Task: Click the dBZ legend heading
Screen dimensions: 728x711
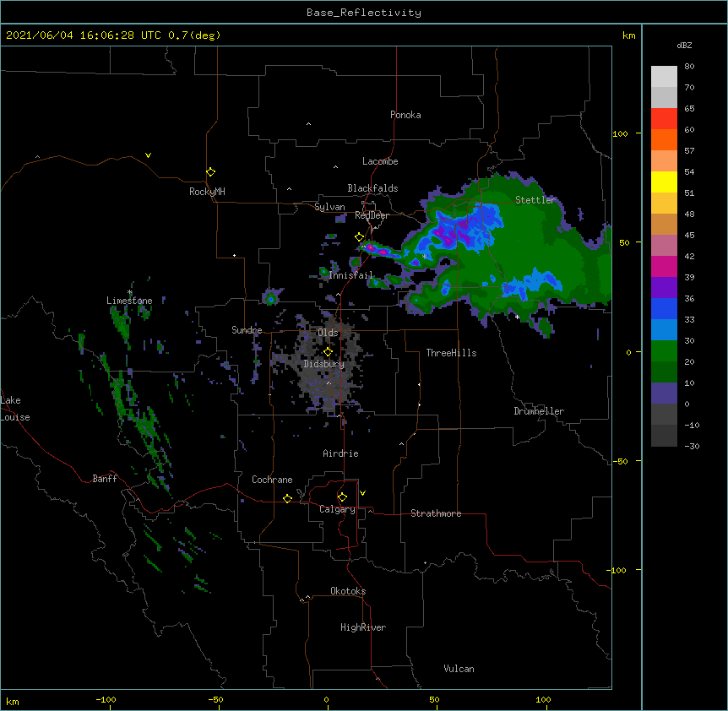Action: point(684,45)
